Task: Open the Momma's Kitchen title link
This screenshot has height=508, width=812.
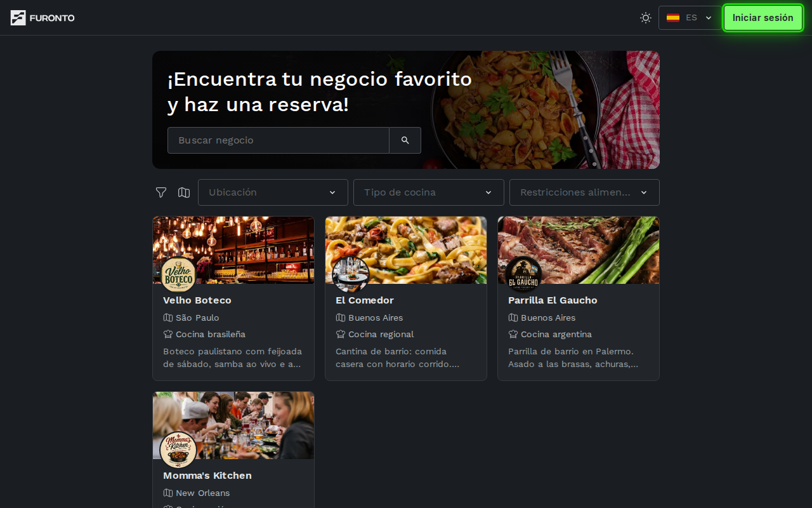Action: point(207,476)
